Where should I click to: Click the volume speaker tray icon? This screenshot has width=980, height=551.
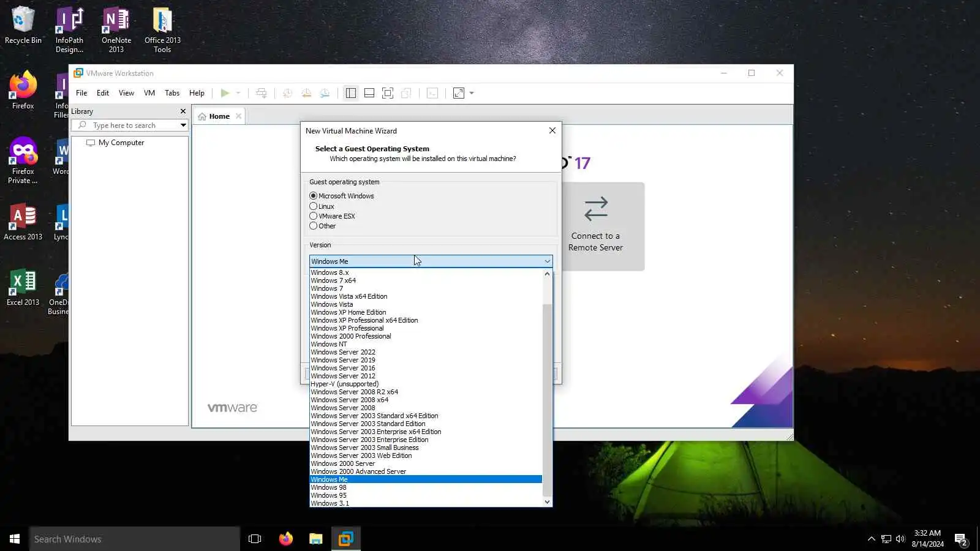[x=900, y=539]
